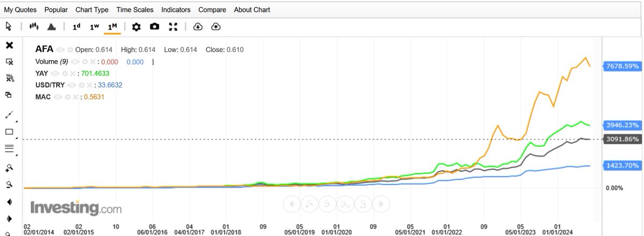Click the Volume (9) indicator label
Screen dimensions: 644x236
52,62
